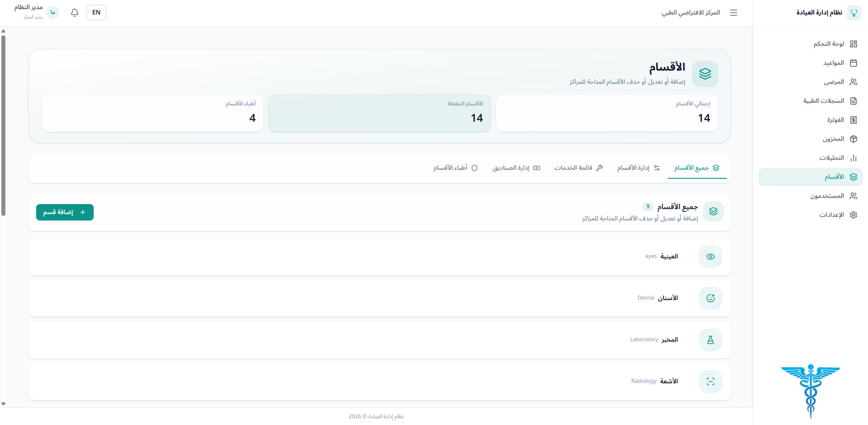Open الفوترة from sidebar
868x425 pixels.
click(810, 120)
